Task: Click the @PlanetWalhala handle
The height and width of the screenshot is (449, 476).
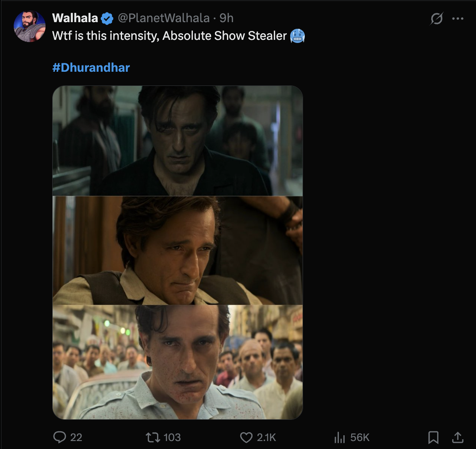Action: click(x=163, y=18)
